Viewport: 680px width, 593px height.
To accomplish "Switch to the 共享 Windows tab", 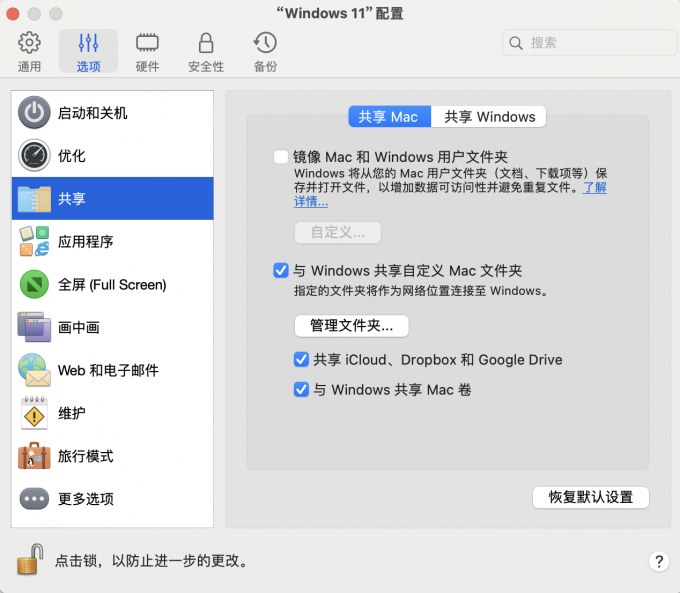I will tap(489, 117).
